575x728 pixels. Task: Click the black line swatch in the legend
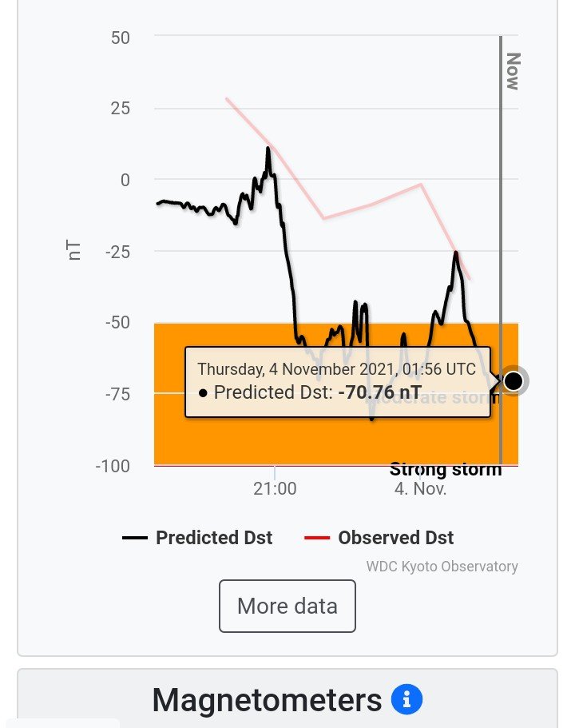point(135,538)
